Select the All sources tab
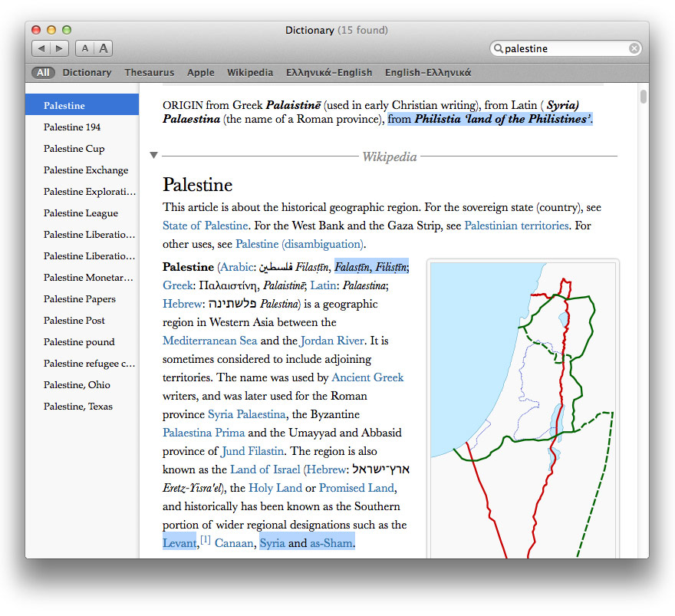This screenshot has height=616, width=675. tap(43, 72)
